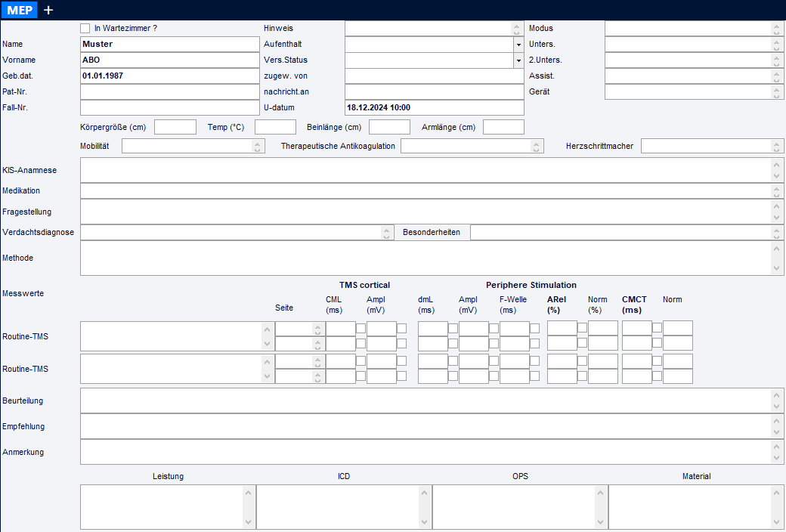Open the Mobilität selector arrows
786x532 pixels.
pos(257,146)
